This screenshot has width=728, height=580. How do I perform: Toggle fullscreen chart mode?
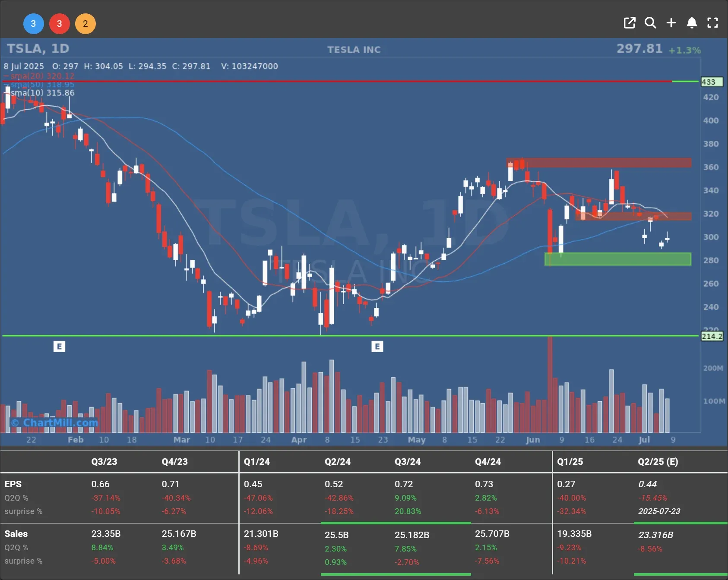coord(712,23)
